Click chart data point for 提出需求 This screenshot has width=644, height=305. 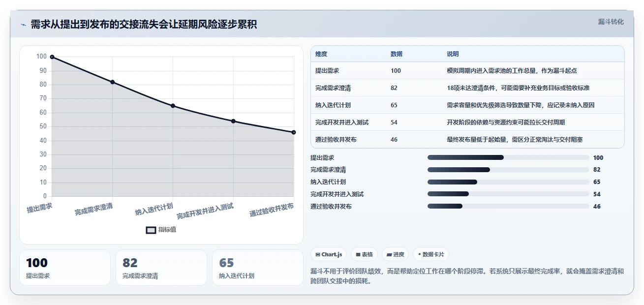pos(52,57)
